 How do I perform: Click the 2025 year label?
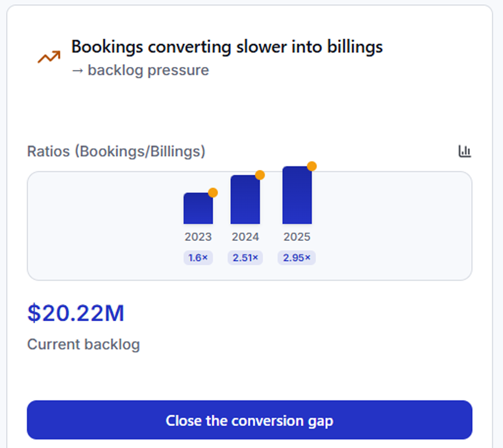pyautogui.click(x=297, y=237)
